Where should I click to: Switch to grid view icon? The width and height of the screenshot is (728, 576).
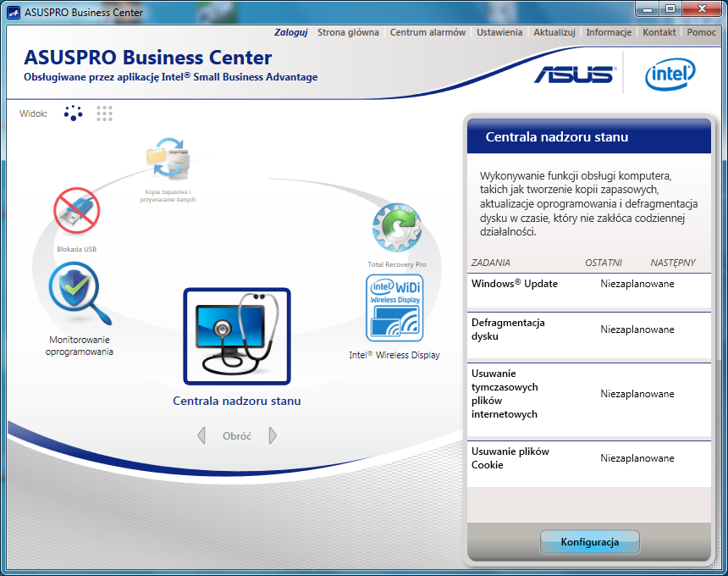(104, 113)
